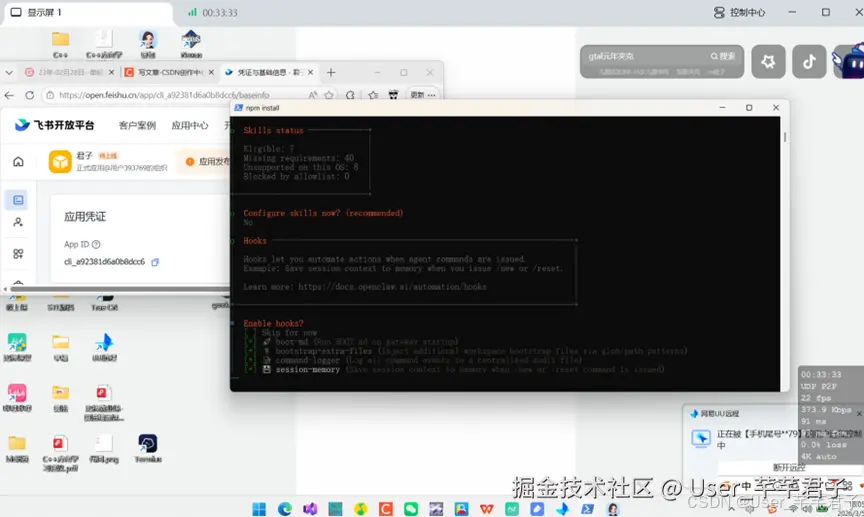
Task: Go back in the Feishu browser window
Action: tap(9, 95)
